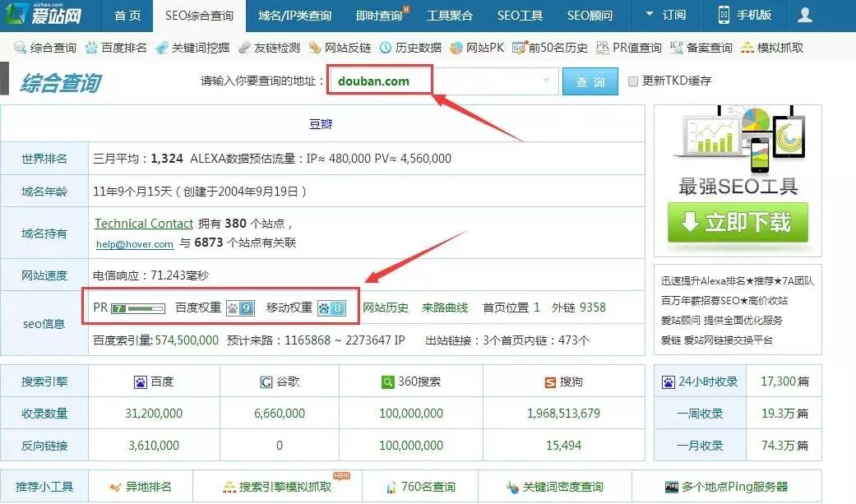The width and height of the screenshot is (856, 504).
Task: Click 一周收录 value 19.3万 篇
Action: pyautogui.click(x=785, y=414)
